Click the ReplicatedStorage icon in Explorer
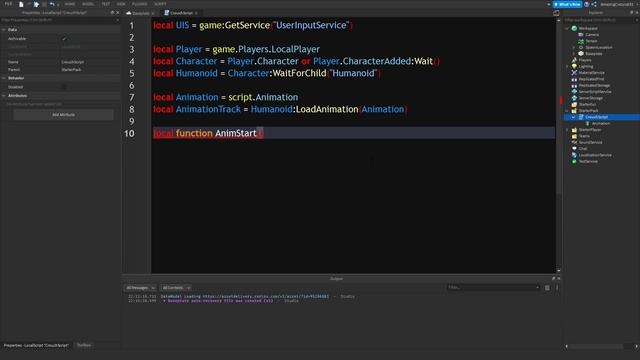The width and height of the screenshot is (640, 360). [574, 85]
